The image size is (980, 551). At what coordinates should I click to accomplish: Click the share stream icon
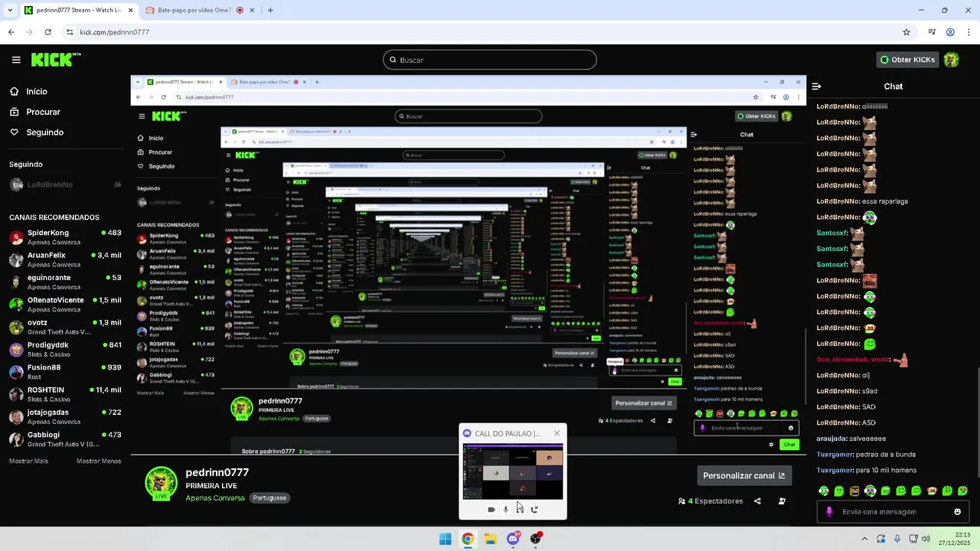(757, 501)
